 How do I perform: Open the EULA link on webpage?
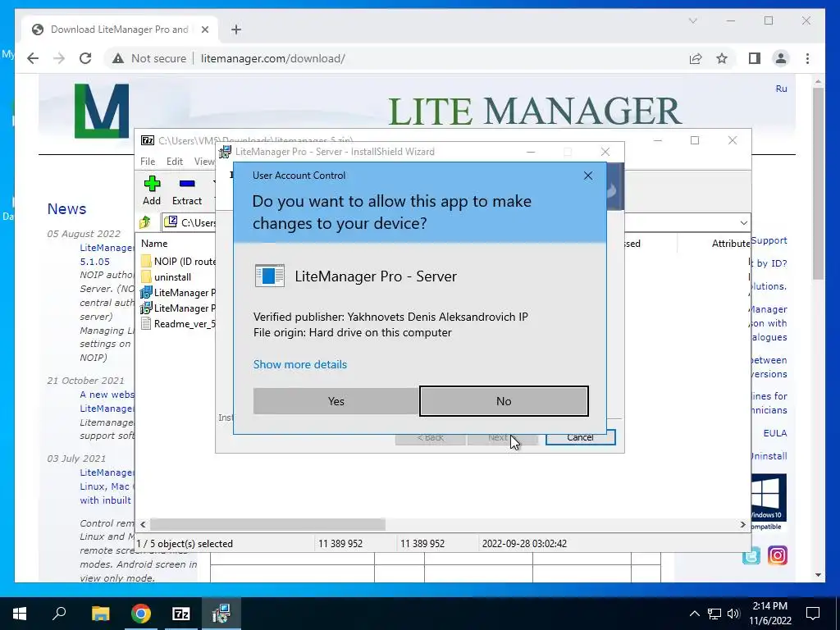pyautogui.click(x=775, y=433)
